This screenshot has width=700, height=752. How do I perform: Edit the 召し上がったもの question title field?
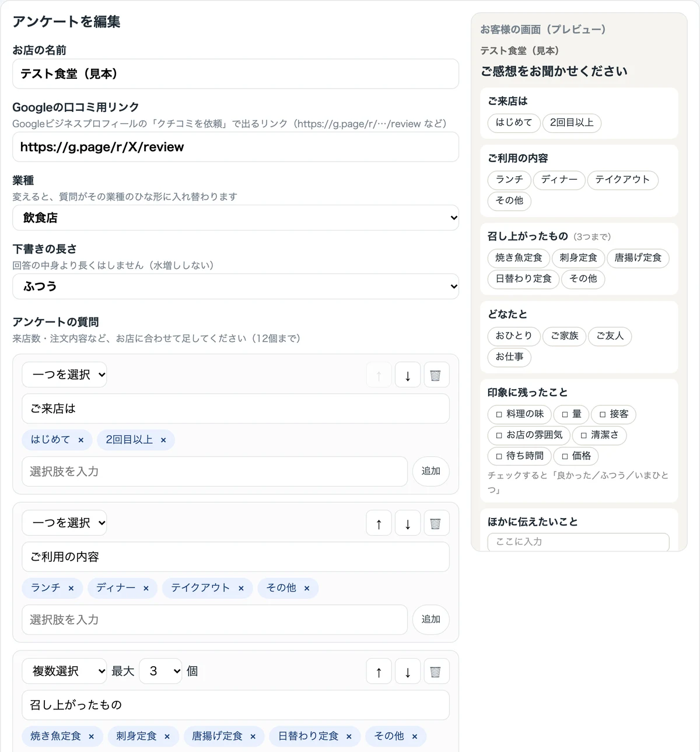(236, 705)
